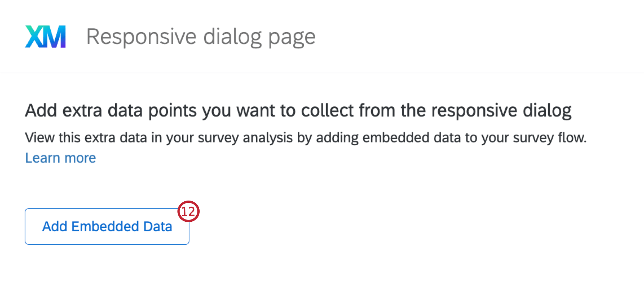The image size is (644, 305).
Task: Click the 'Responsive dialog page' title
Action: [201, 37]
